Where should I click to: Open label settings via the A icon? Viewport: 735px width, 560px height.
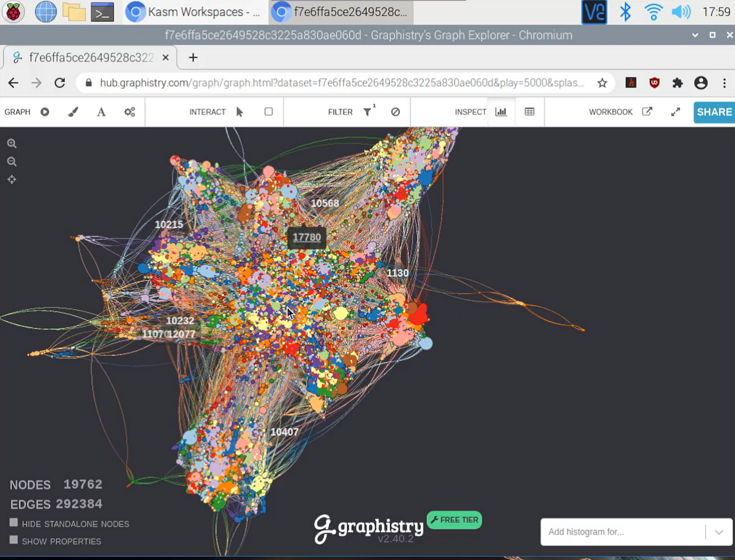tap(101, 112)
